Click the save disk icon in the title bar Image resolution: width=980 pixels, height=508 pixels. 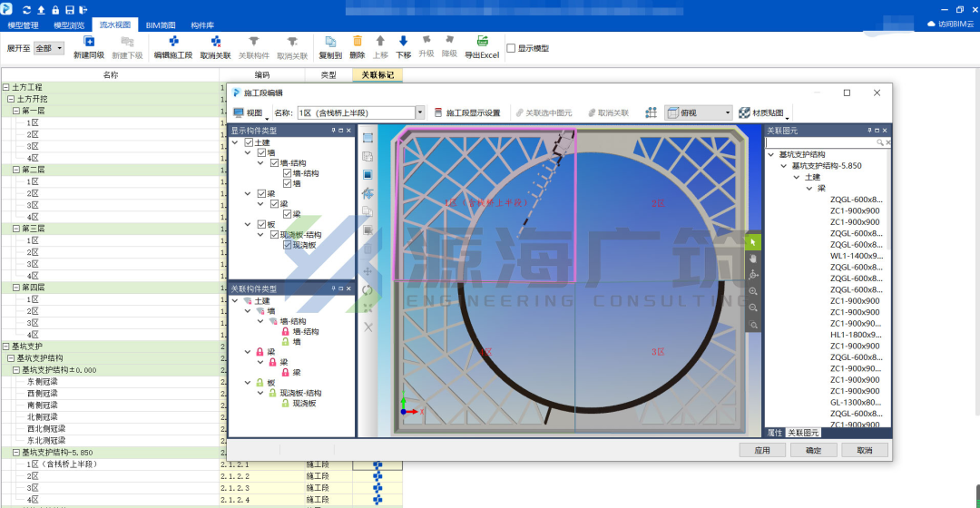(69, 10)
